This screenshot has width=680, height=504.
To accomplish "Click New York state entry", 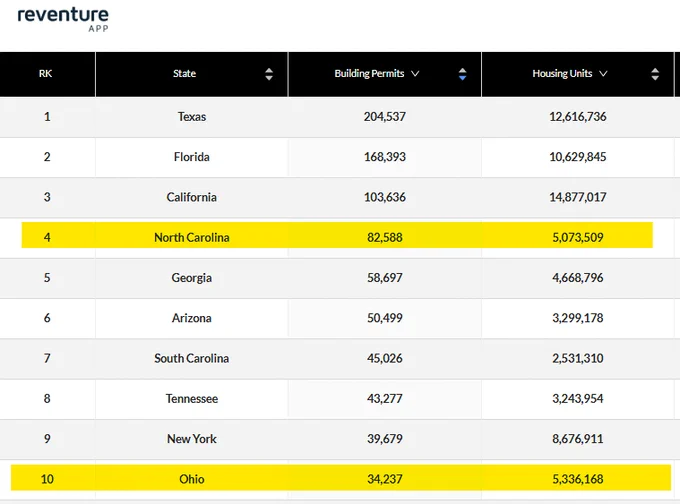I will coord(192,439).
